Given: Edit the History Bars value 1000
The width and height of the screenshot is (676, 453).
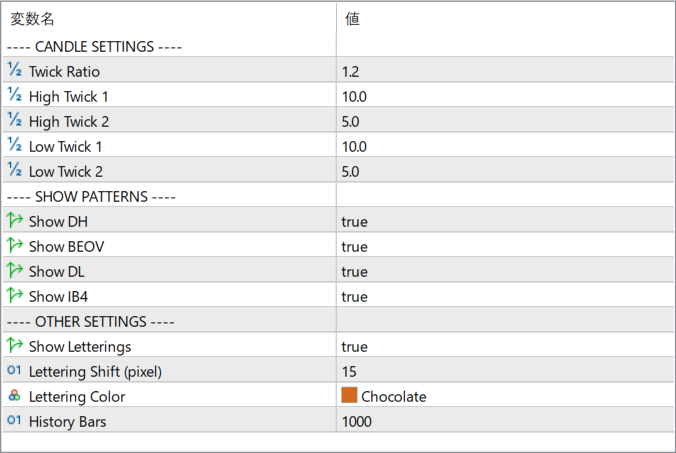Looking at the screenshot, I should click(x=356, y=422).
